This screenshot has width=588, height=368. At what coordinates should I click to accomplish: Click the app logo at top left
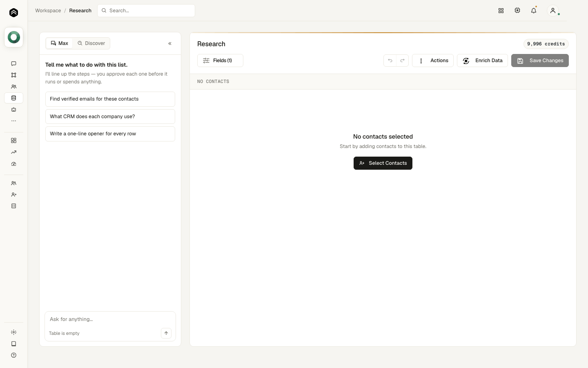click(x=13, y=13)
